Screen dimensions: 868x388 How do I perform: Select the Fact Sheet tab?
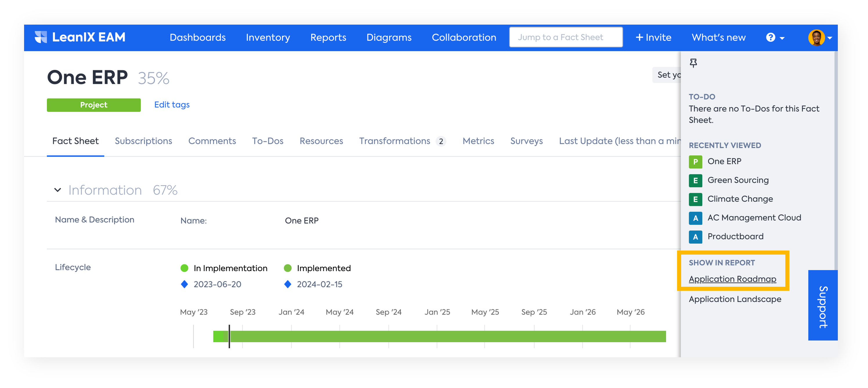pyautogui.click(x=75, y=141)
